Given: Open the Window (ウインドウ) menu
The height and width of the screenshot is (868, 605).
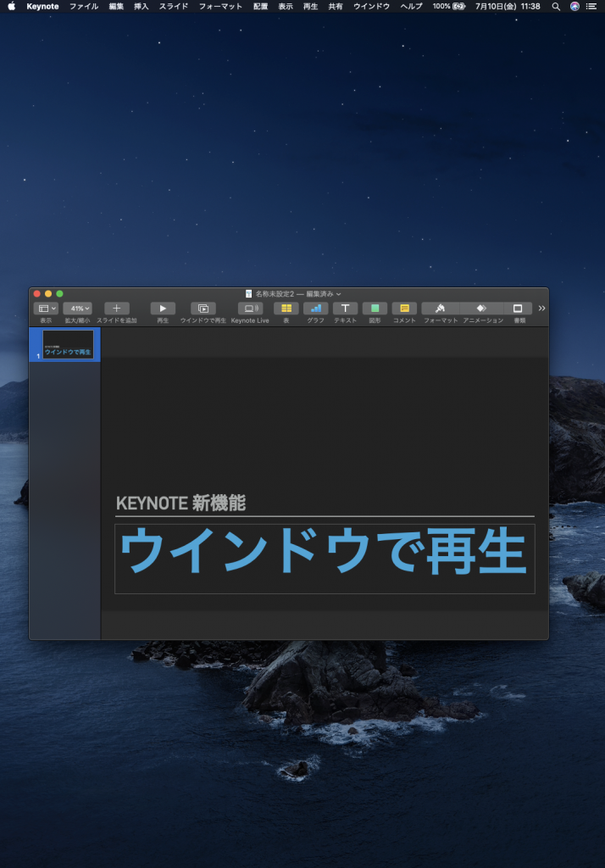Looking at the screenshot, I should 371,6.
